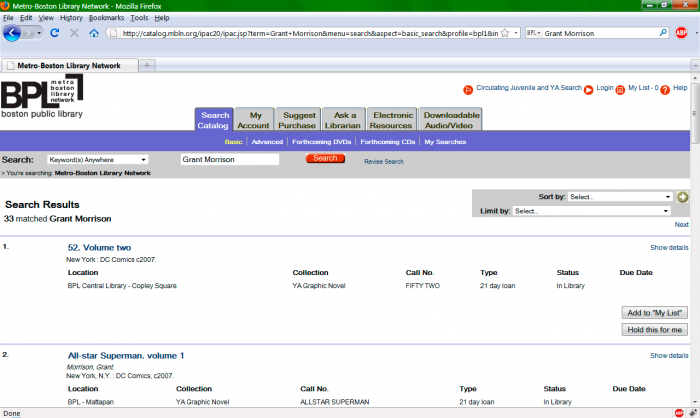Viewport: 700px width, 418px height.
Task: Click the browser address bar URL
Action: tap(310, 33)
